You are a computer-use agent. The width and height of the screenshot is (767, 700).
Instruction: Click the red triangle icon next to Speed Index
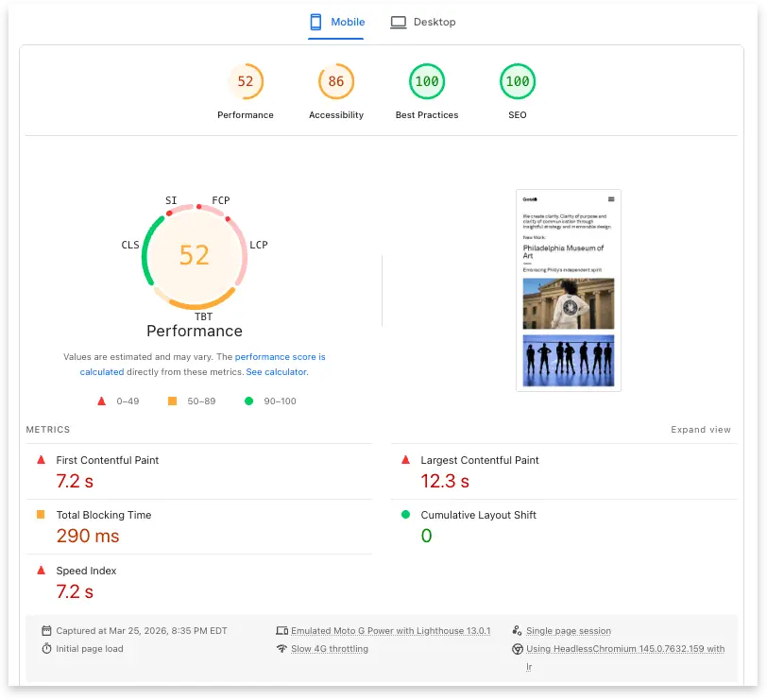click(39, 571)
